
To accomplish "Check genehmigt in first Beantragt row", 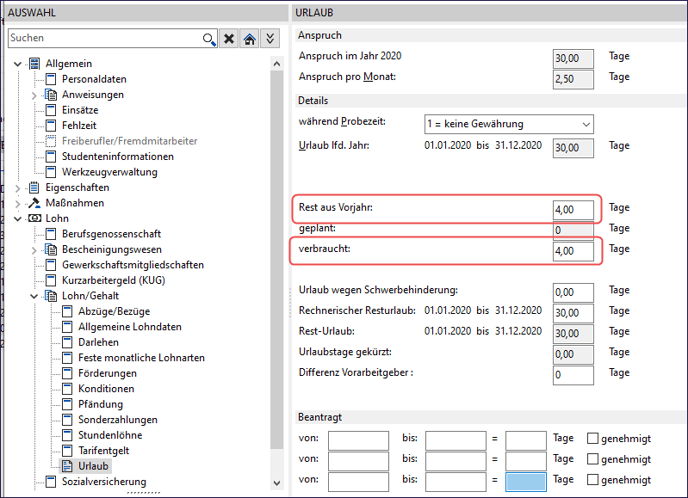I will [592, 438].
